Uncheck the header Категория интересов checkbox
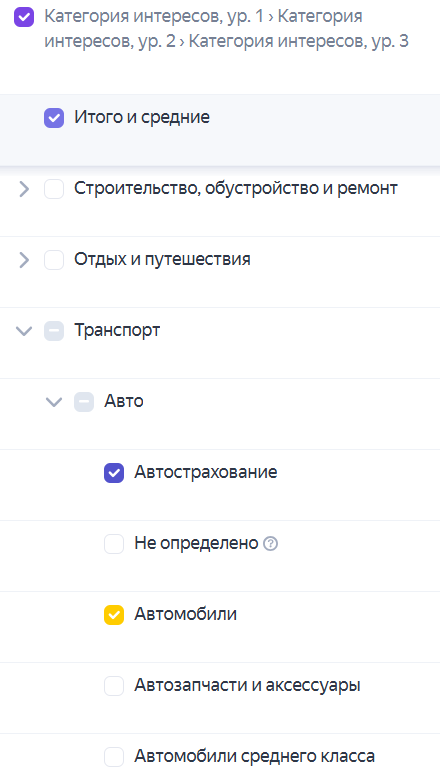This screenshot has height=781, width=440. tap(24, 17)
